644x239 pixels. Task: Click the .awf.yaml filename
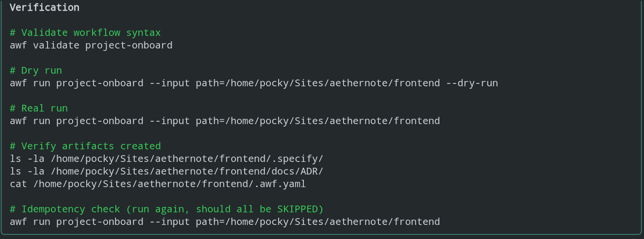(x=280, y=184)
